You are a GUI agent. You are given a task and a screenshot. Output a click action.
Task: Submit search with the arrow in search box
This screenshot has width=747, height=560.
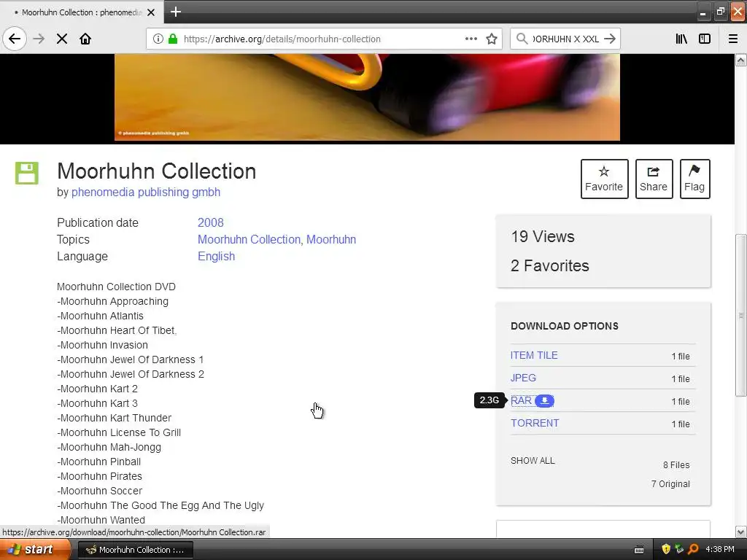point(610,39)
